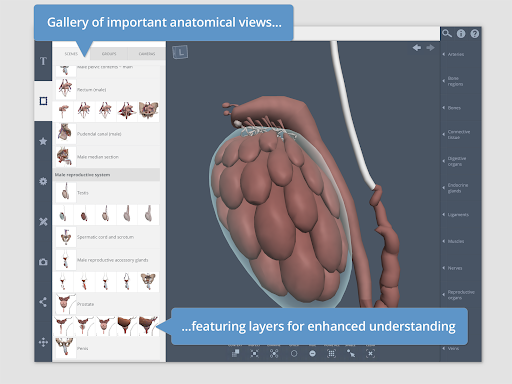Expand the Reproductive organs category
The height and width of the screenshot is (384, 512).
coord(461,295)
